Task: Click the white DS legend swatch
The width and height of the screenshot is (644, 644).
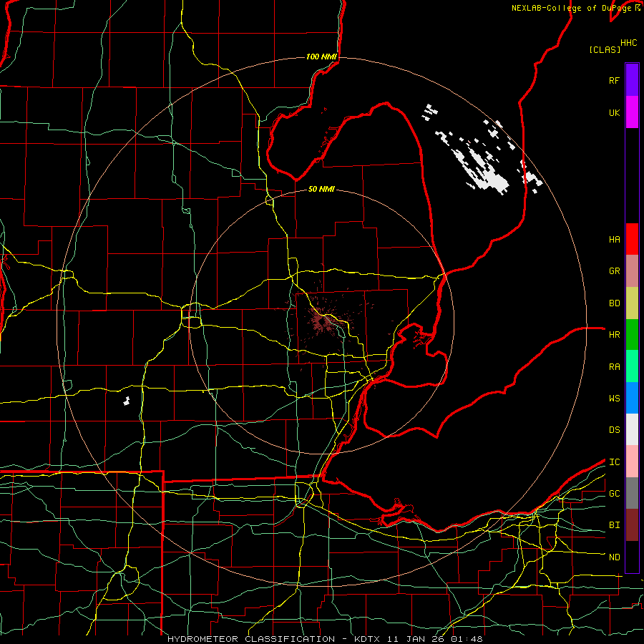Action: [x=632, y=429]
